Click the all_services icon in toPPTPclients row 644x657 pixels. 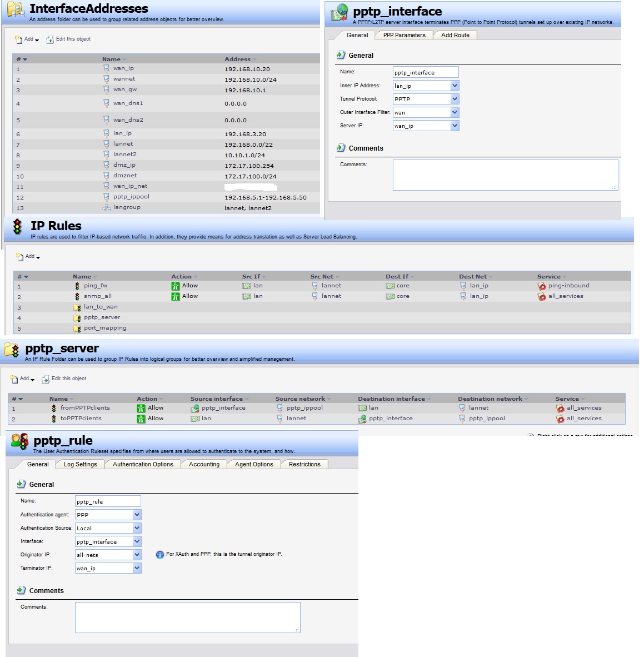coord(560,419)
